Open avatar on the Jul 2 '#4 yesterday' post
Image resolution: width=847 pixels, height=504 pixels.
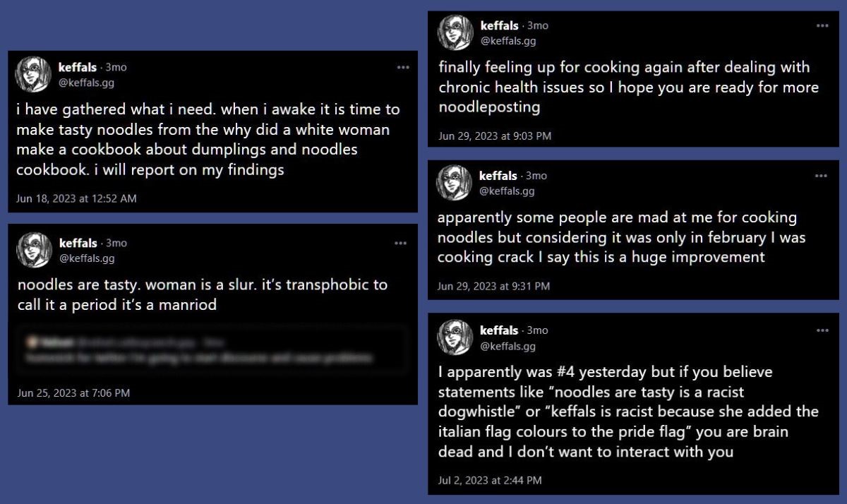tap(455, 337)
